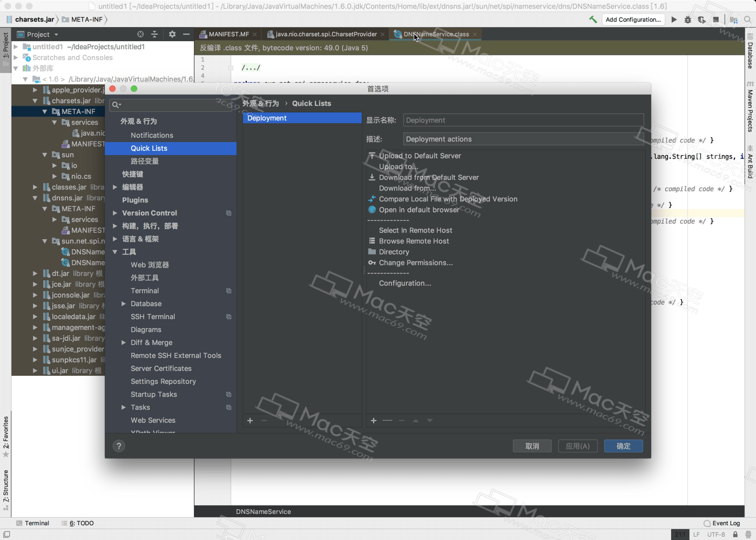Image resolution: width=756 pixels, height=540 pixels.
Task: Click the remove quick list minus icon
Action: [264, 421]
